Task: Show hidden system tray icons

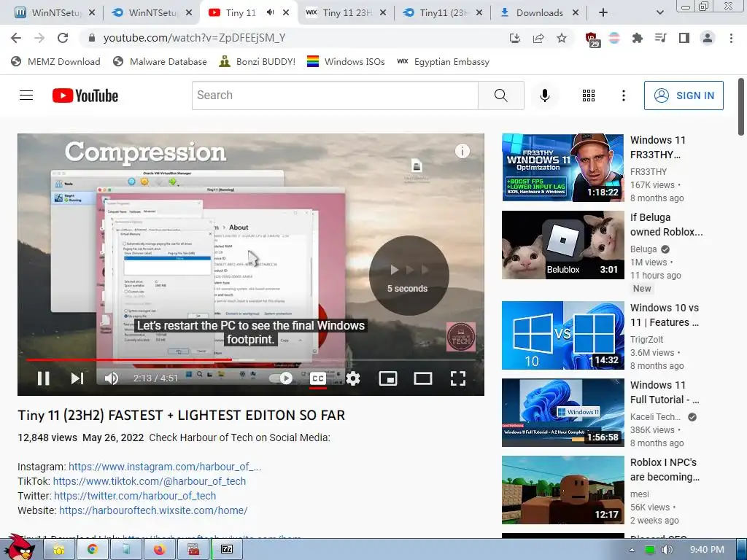Action: point(632,550)
